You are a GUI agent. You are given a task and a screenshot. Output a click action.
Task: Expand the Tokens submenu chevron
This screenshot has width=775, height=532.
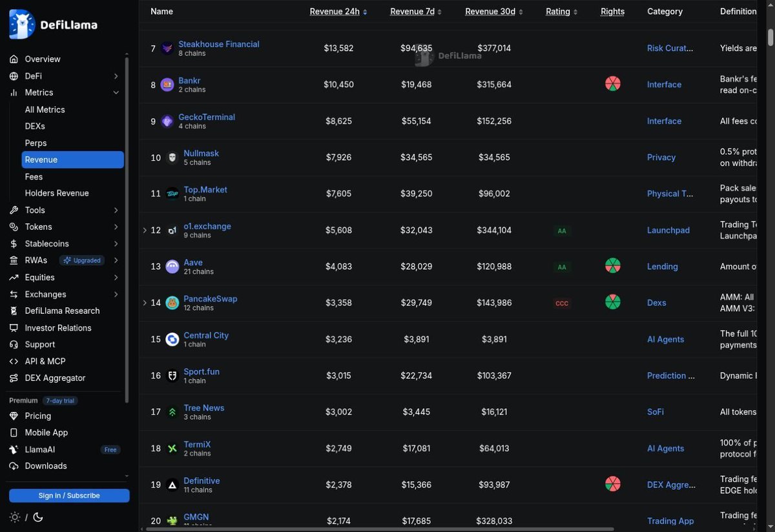click(116, 227)
